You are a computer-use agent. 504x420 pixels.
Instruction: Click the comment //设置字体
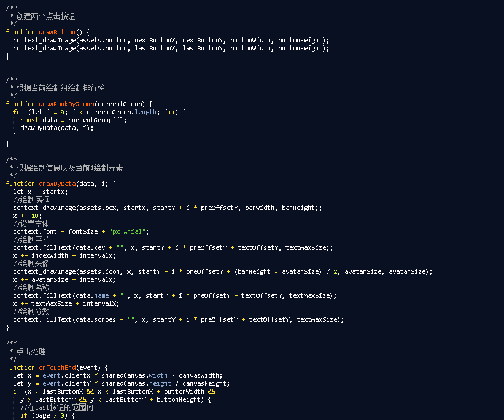point(31,224)
